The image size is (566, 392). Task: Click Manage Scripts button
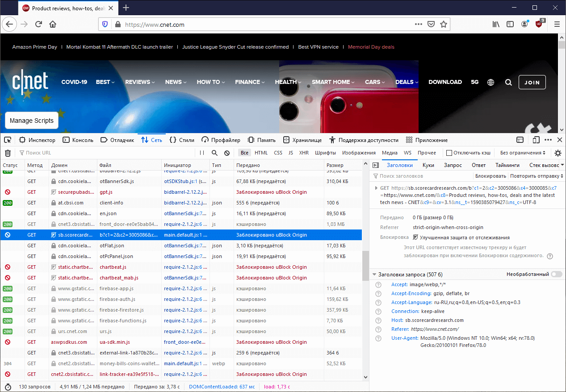point(32,121)
